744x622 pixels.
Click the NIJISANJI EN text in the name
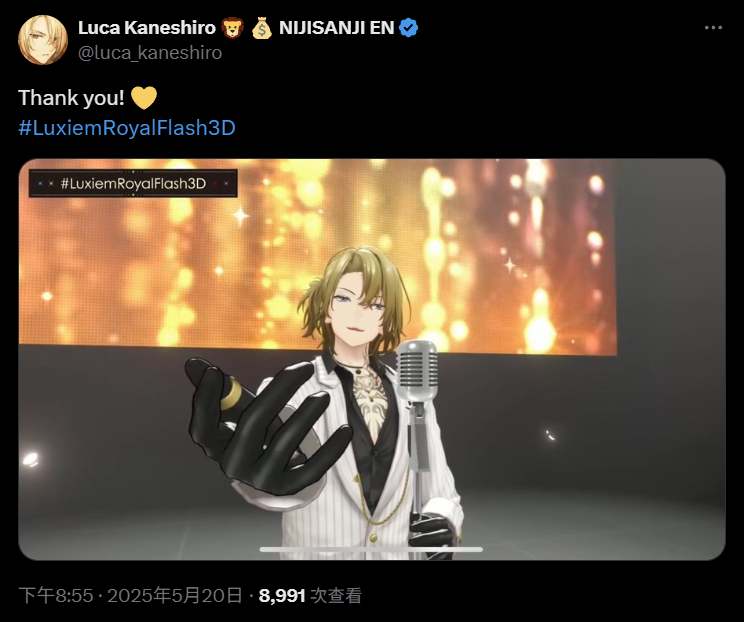click(336, 28)
